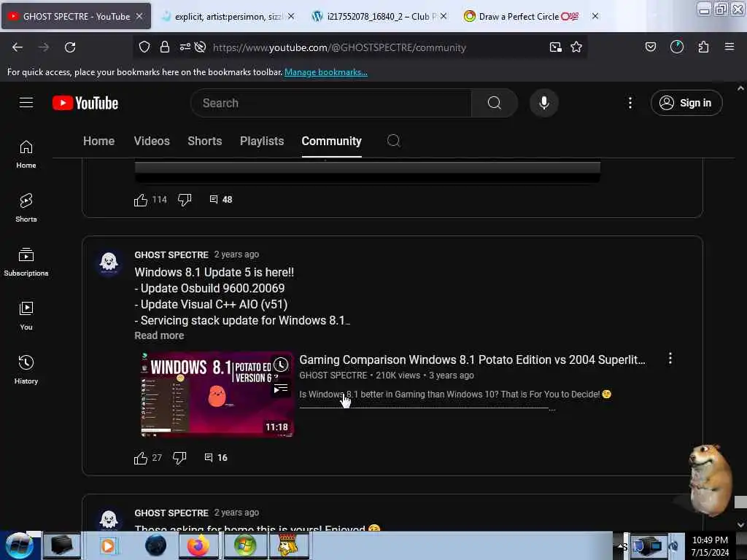Add video to Watch Later via clock icon
Image resolution: width=747 pixels, height=560 pixels.
point(281,365)
